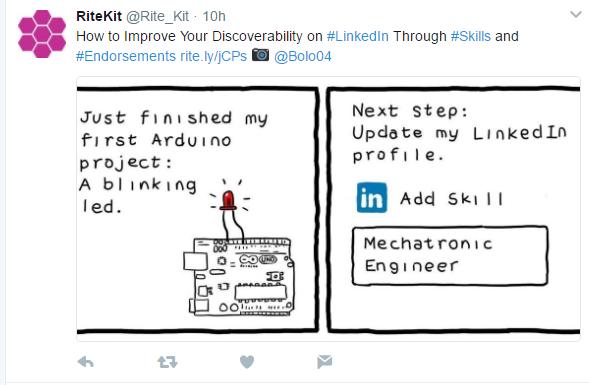The width and height of the screenshot is (589, 385).
Task: Open the Arduino blinking LED comic panel
Action: [198, 210]
